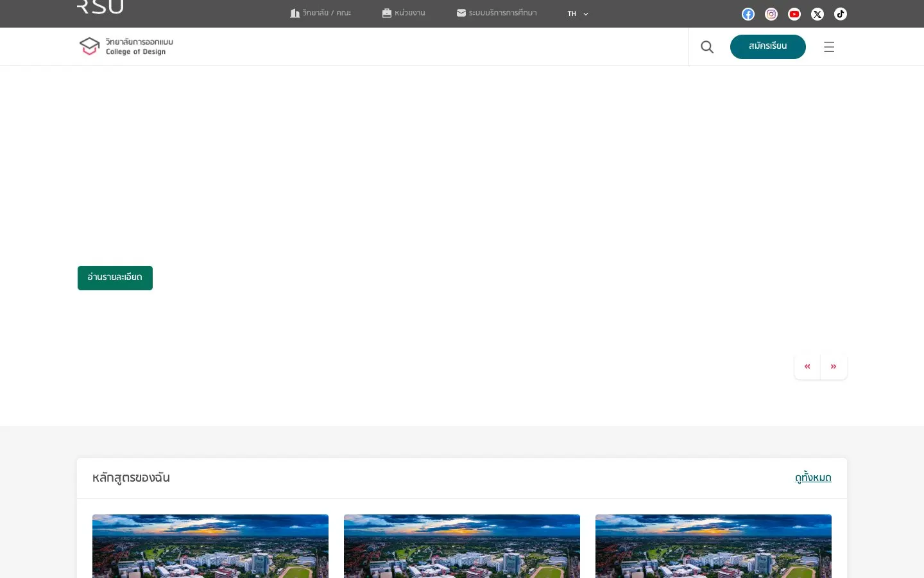This screenshot has width=924, height=578.
Task: Follow the ดูทั้งหมด link
Action: 813,478
